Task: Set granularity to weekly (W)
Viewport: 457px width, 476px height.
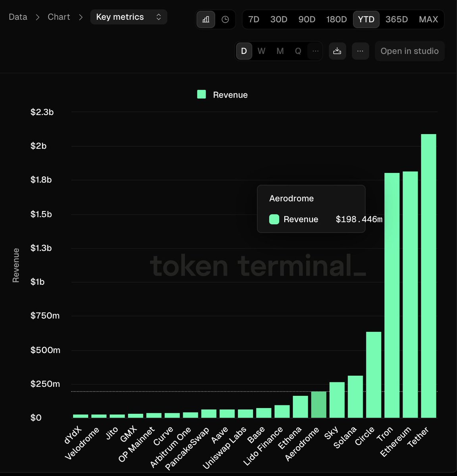Action: [261, 51]
